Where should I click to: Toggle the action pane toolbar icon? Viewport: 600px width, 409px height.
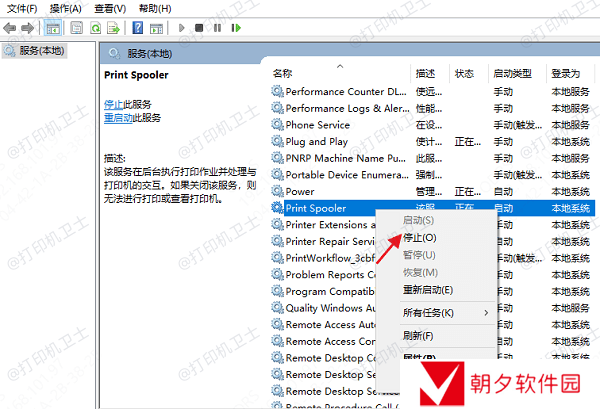[x=157, y=28]
